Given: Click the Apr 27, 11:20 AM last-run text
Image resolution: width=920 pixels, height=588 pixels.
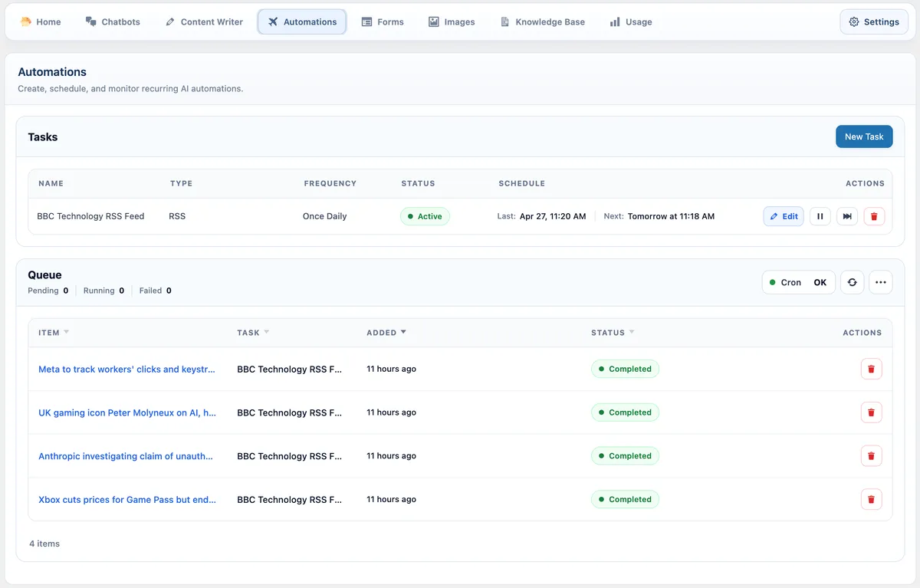Looking at the screenshot, I should coord(553,216).
